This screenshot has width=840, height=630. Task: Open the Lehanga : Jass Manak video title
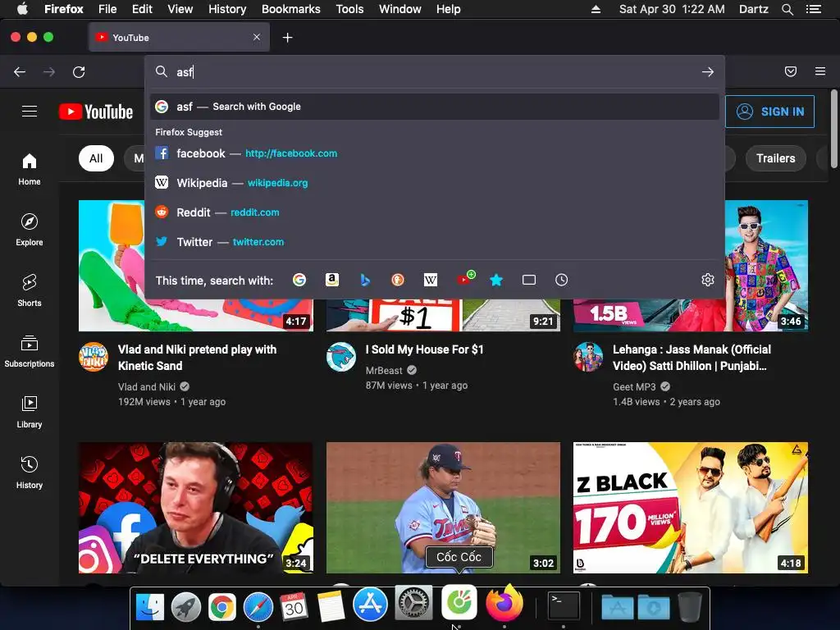(692, 358)
